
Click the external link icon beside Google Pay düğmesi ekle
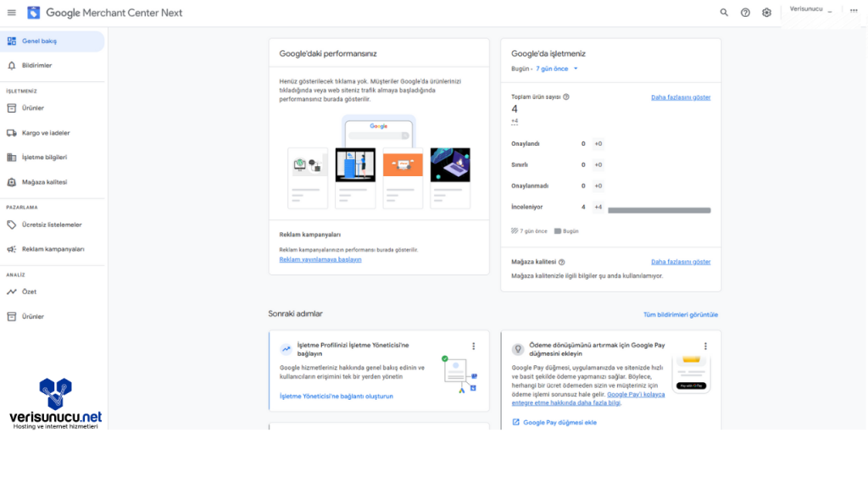coord(516,422)
